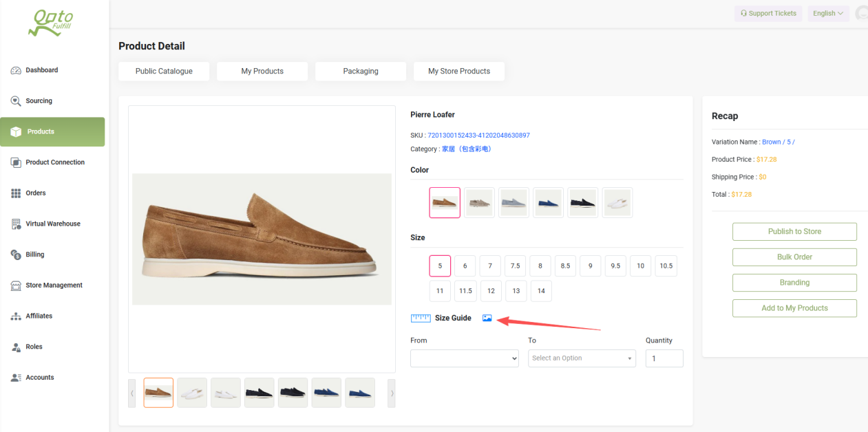Select size 8.5 option
The width and height of the screenshot is (868, 432).
(565, 266)
